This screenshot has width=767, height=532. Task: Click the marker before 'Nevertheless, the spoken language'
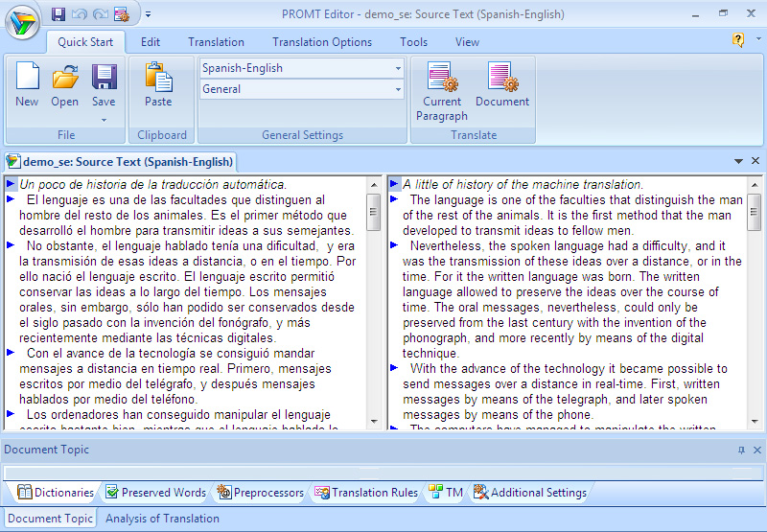(394, 245)
